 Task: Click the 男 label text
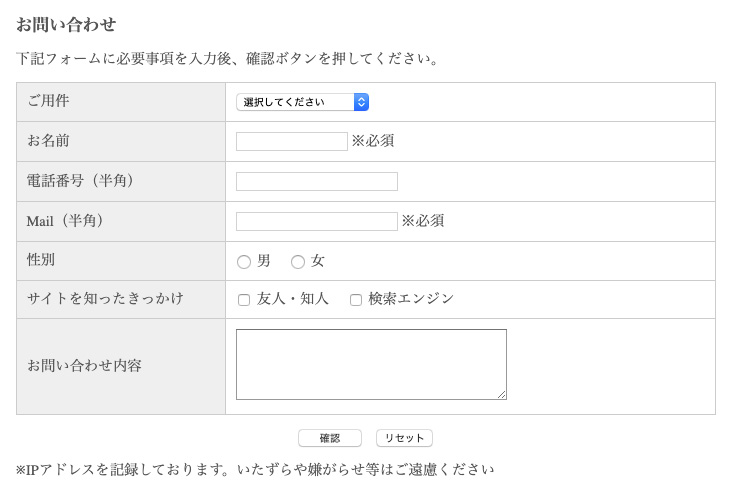pyautogui.click(x=264, y=261)
